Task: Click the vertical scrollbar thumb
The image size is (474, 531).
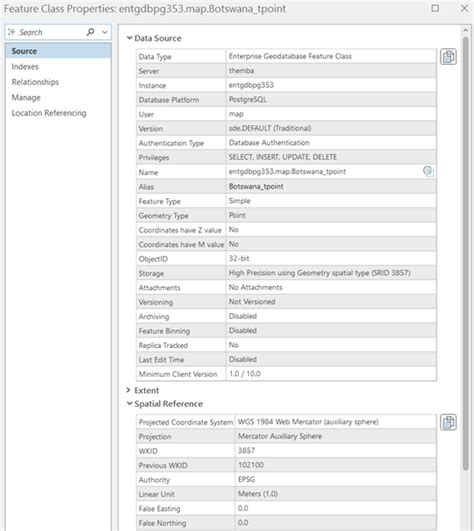Action: tap(466, 253)
